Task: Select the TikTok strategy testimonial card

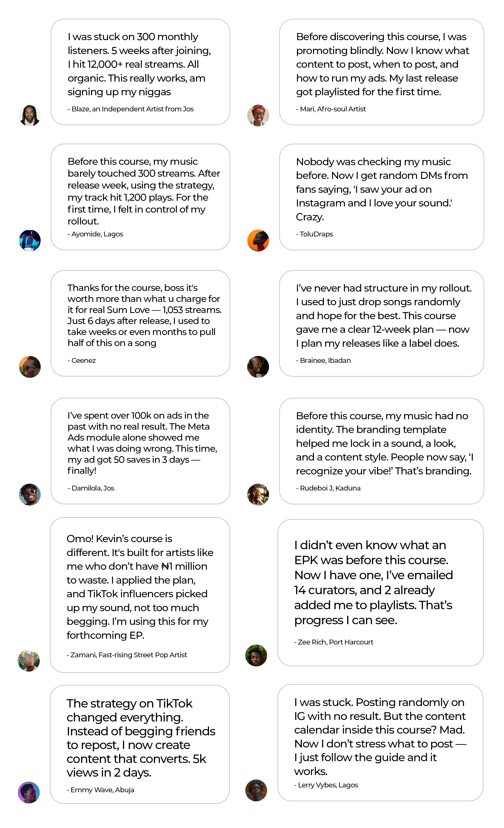Action: (140, 744)
